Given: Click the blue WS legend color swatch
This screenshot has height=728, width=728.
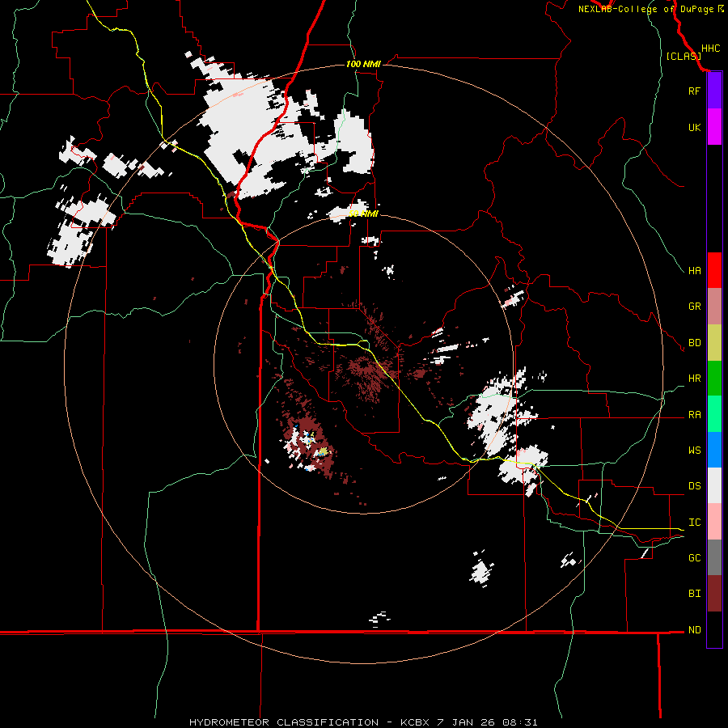Looking at the screenshot, I should point(714,450).
